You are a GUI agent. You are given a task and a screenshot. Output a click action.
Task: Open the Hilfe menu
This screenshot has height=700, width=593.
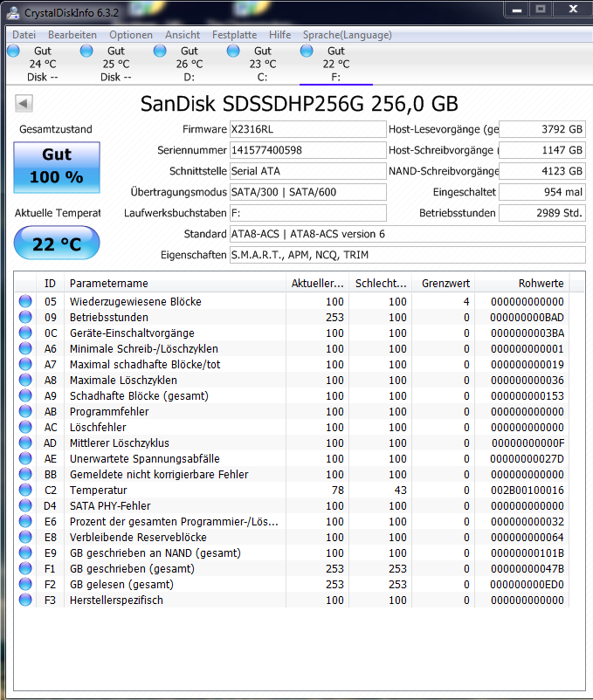(x=280, y=35)
